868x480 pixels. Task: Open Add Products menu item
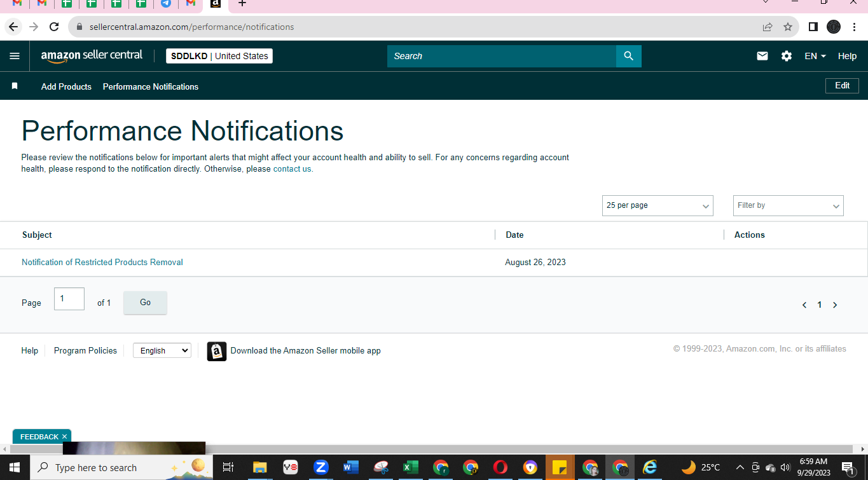coord(66,86)
